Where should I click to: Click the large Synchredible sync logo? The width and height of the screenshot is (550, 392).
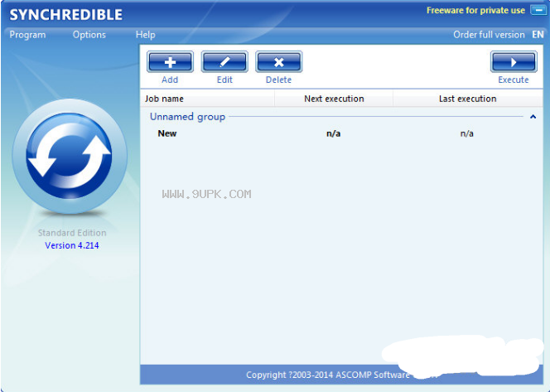(x=70, y=156)
